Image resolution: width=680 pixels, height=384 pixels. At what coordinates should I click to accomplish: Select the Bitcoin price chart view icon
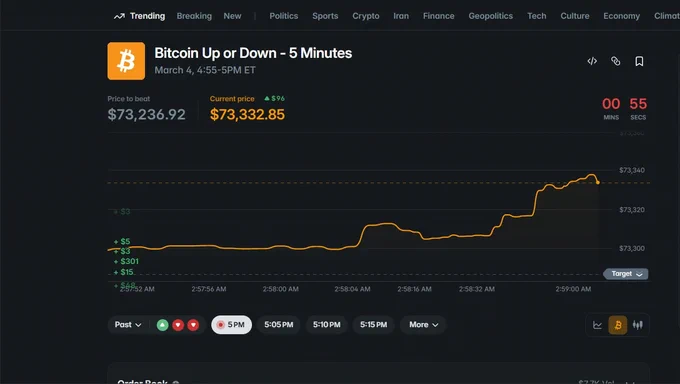(618, 325)
